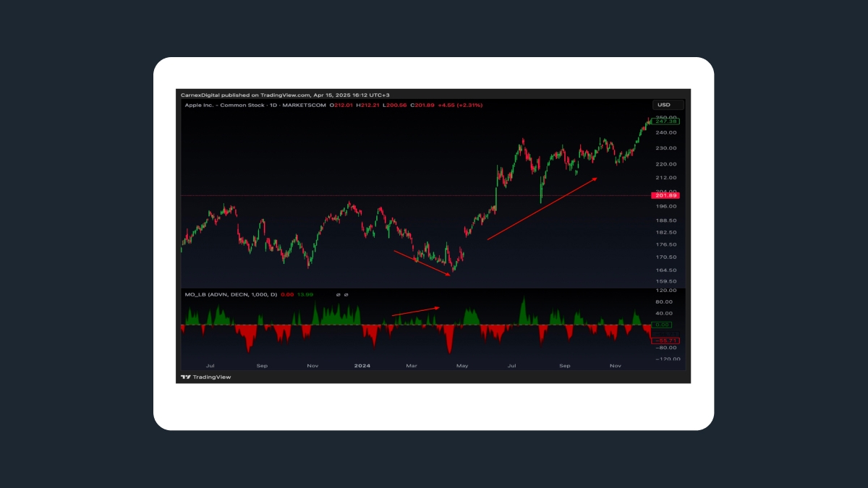
Task: Click the CarnexDigital published on TradingView.com caption
Action: click(x=246, y=95)
